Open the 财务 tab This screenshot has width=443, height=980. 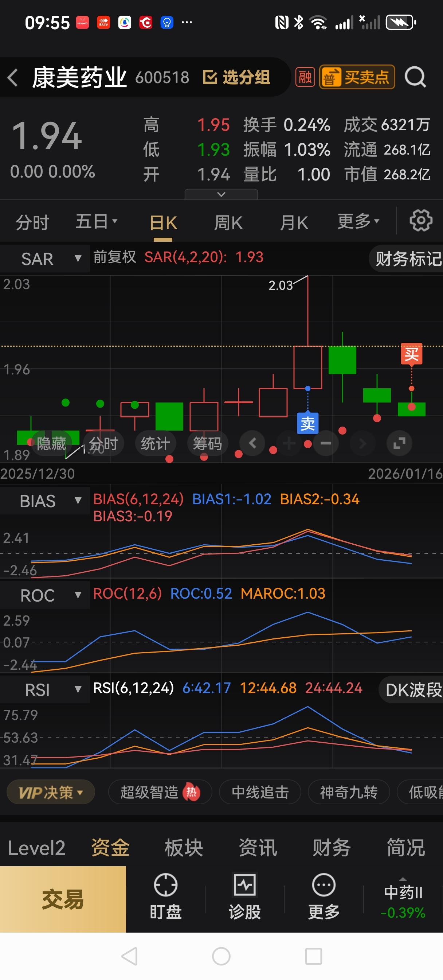point(332,848)
